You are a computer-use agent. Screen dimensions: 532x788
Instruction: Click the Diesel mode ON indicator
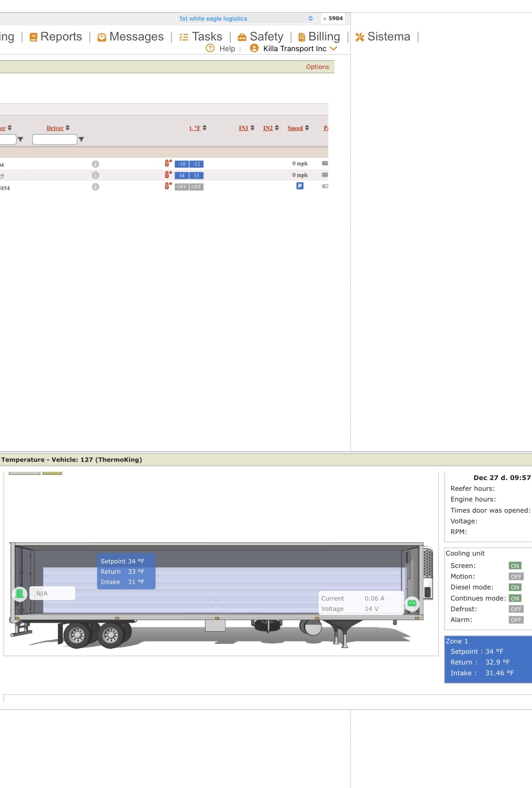pos(515,587)
